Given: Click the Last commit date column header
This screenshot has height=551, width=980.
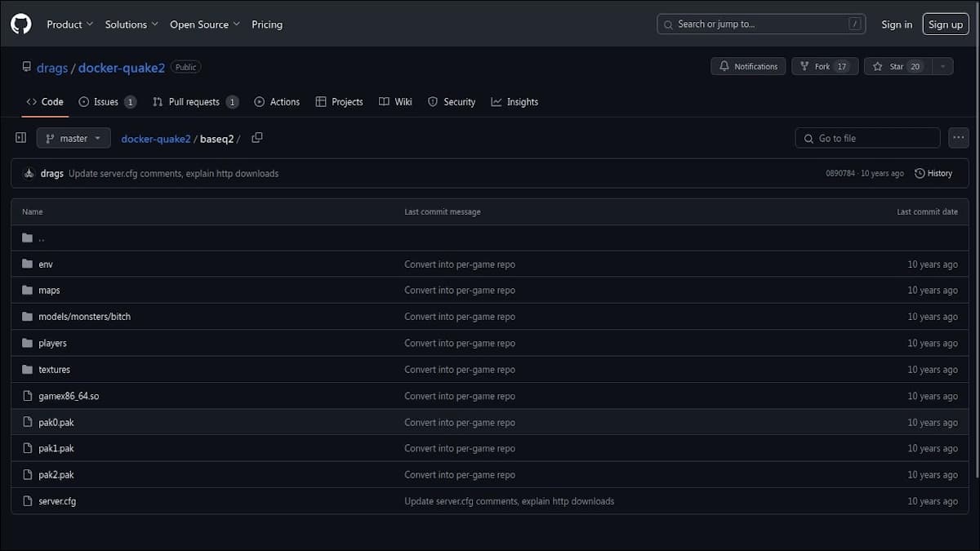Looking at the screenshot, I should click(x=927, y=212).
